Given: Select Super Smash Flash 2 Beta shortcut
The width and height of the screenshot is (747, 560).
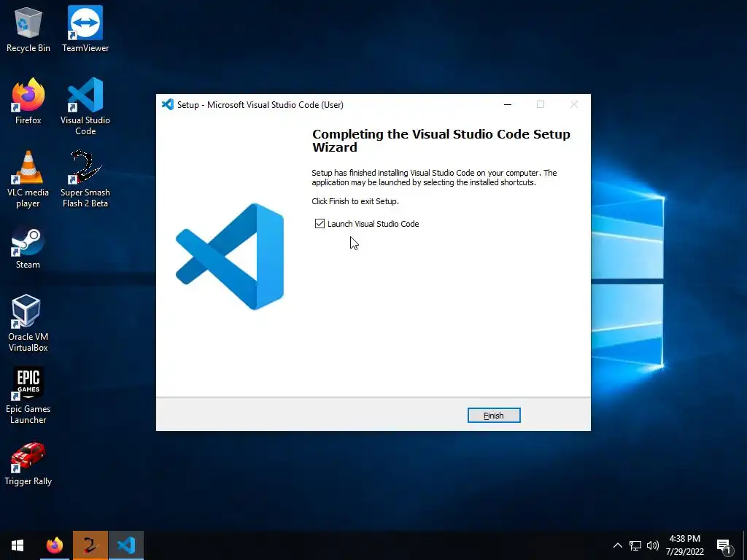Looking at the screenshot, I should pos(85,179).
